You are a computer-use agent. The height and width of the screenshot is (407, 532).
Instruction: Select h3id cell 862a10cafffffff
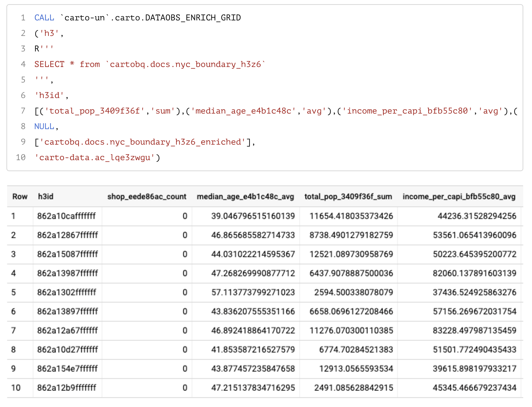click(x=66, y=216)
